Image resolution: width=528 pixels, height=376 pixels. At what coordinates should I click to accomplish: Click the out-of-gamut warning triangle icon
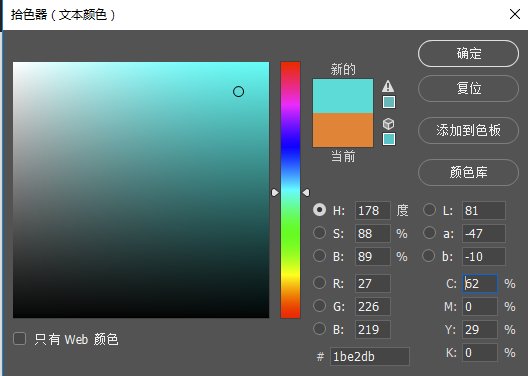[388, 86]
